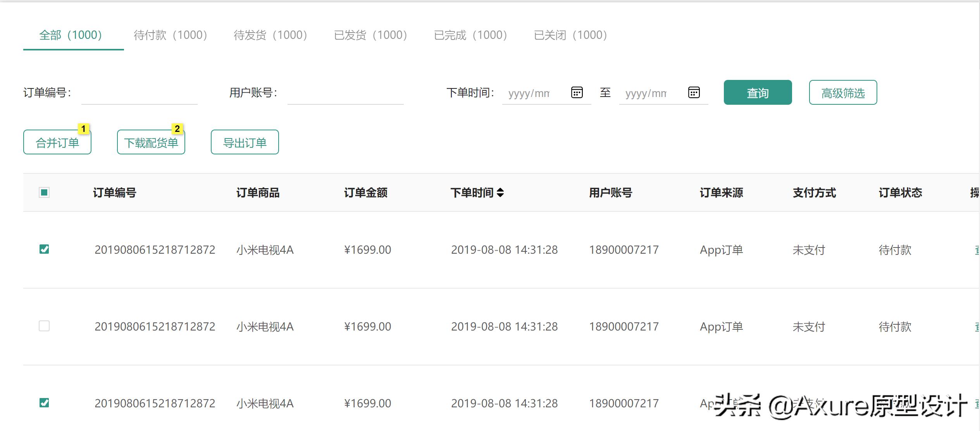Click the 查询 search button

pyautogui.click(x=757, y=92)
